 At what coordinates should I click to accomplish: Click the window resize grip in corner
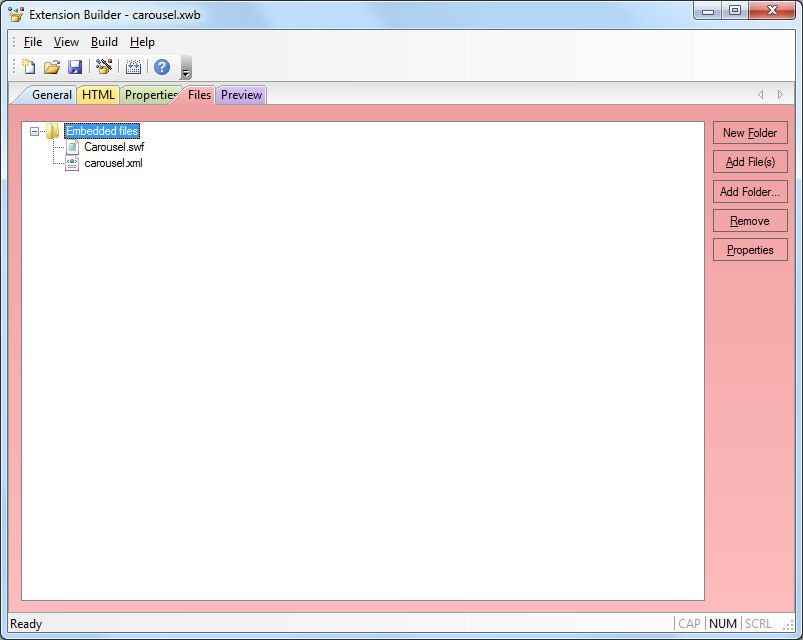point(789,626)
